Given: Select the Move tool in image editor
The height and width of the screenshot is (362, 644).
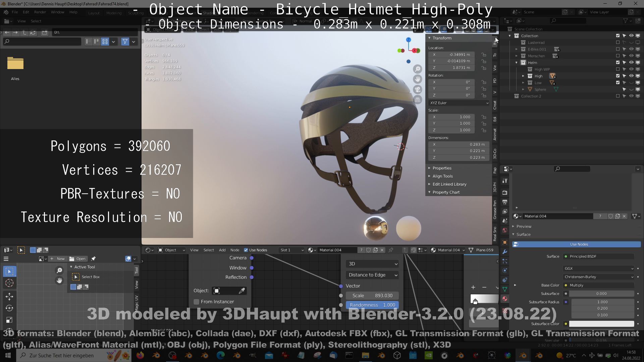Looking at the screenshot, I should click(9, 296).
